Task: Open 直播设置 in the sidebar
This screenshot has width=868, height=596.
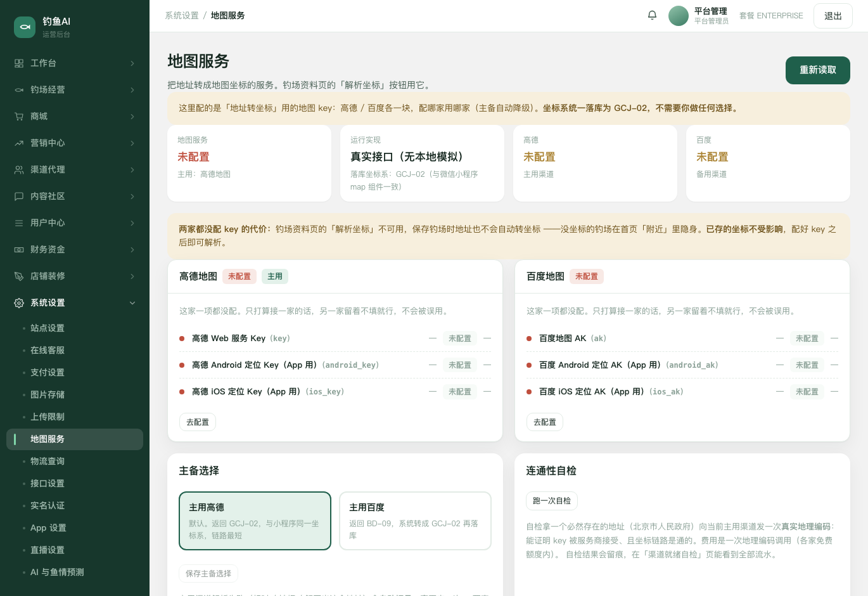Action: 75,550
